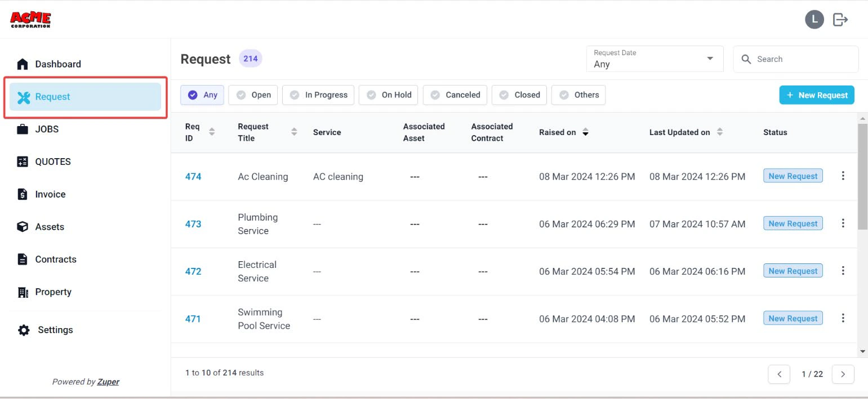Sort the table by Req ID column
Viewport: 868px width, 399px height.
click(212, 132)
